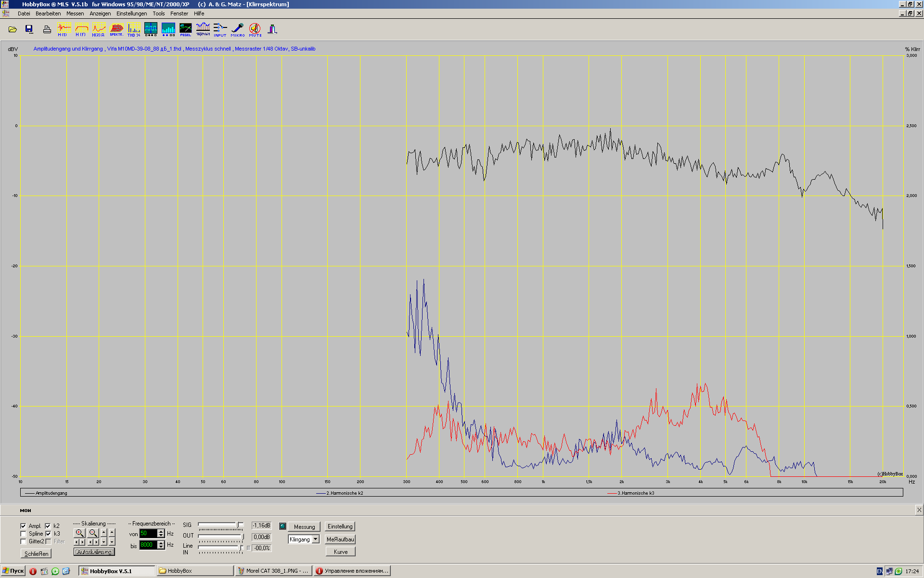Toggle the small checkbox beside -00,0% field
924x578 pixels.
tap(248, 548)
